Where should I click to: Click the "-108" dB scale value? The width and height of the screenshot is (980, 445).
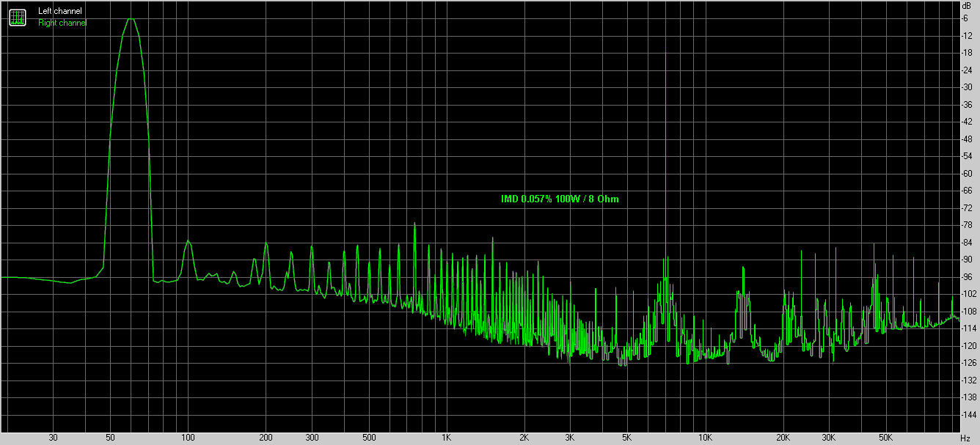970,312
